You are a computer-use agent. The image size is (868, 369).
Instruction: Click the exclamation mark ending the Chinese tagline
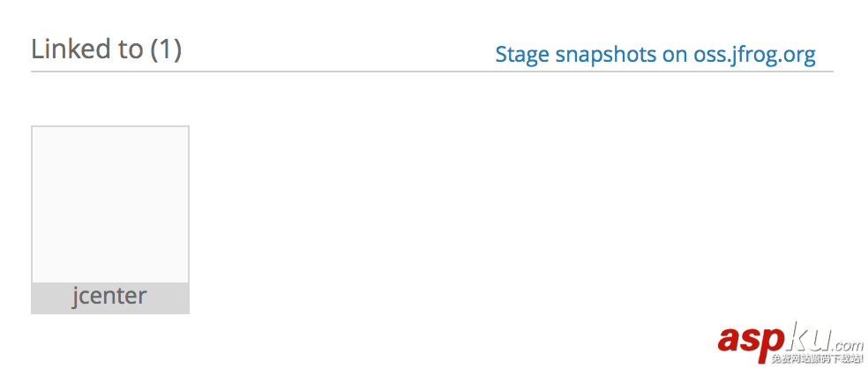[860, 359]
